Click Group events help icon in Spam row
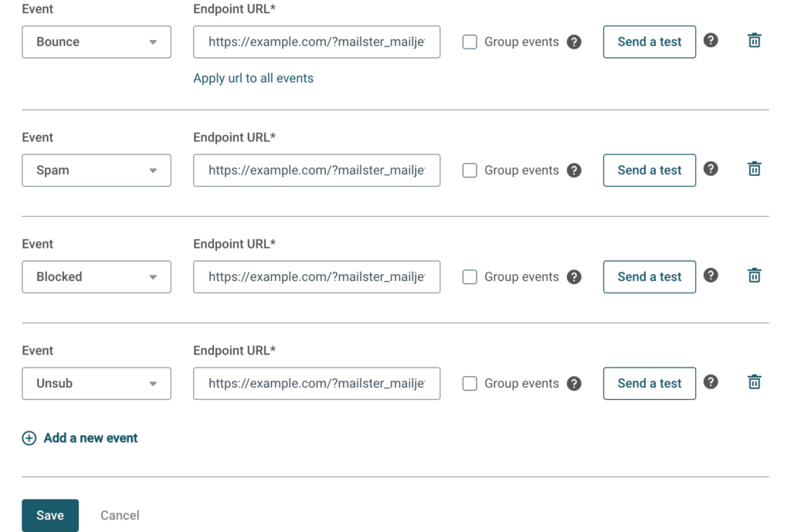 [x=574, y=171]
